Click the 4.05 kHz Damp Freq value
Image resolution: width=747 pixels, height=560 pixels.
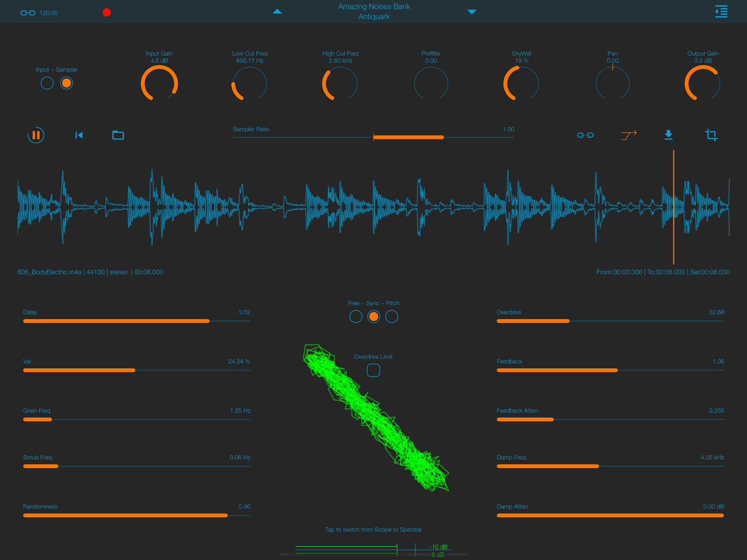point(712,457)
